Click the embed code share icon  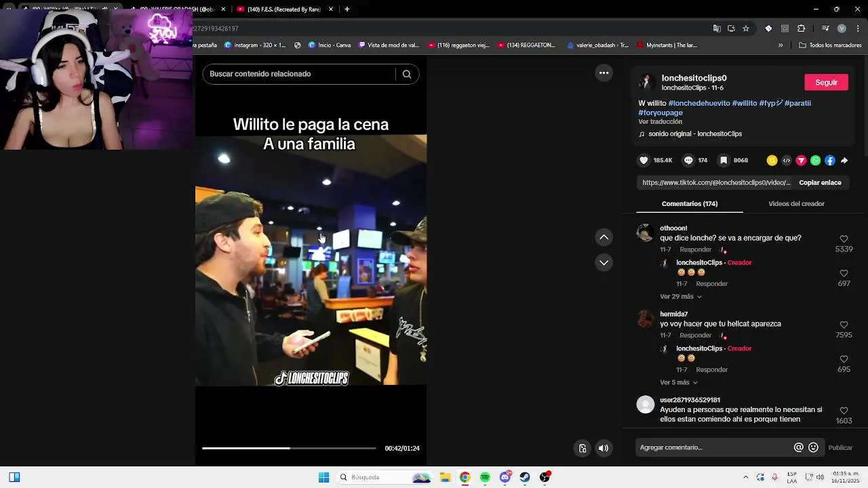787,161
